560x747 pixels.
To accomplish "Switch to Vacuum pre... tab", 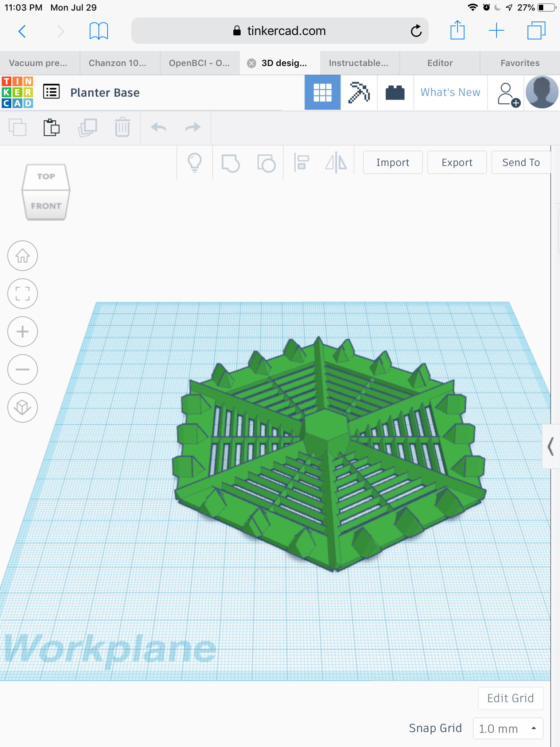I will 40,63.
